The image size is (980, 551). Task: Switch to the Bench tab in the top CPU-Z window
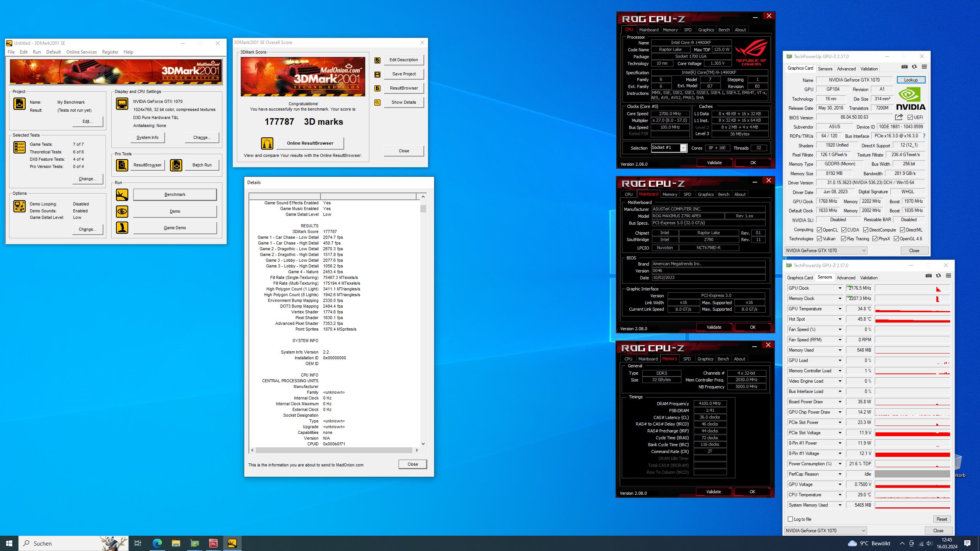[724, 30]
